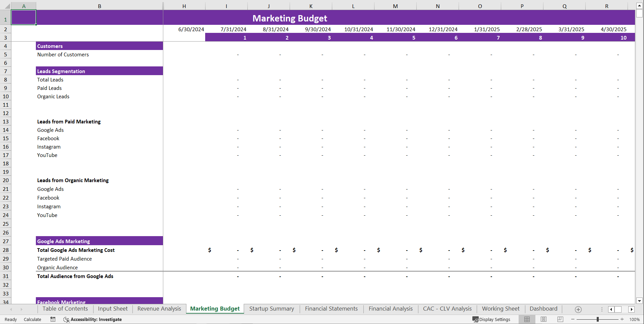Click the vertical scrollbar thumb
644x324 pixels.
click(x=639, y=13)
